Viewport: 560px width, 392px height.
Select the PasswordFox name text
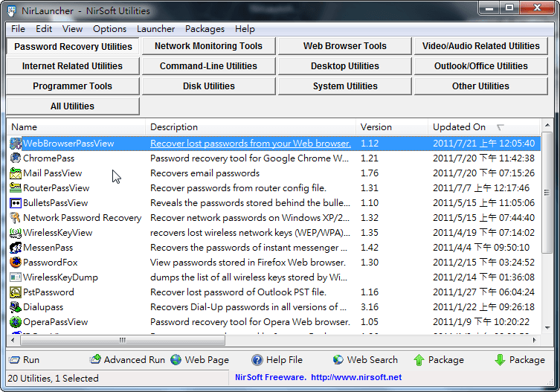pos(50,263)
